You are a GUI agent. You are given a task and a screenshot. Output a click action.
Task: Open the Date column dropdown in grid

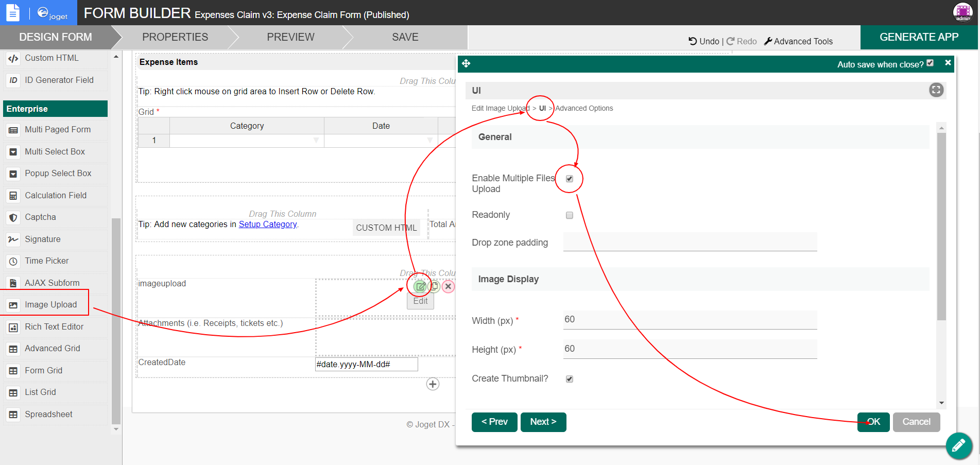click(429, 141)
